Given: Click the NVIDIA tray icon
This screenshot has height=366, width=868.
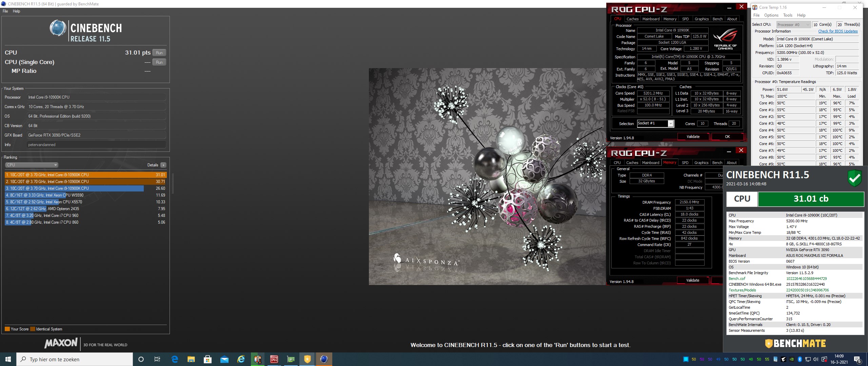Looking at the screenshot, I should tap(792, 359).
